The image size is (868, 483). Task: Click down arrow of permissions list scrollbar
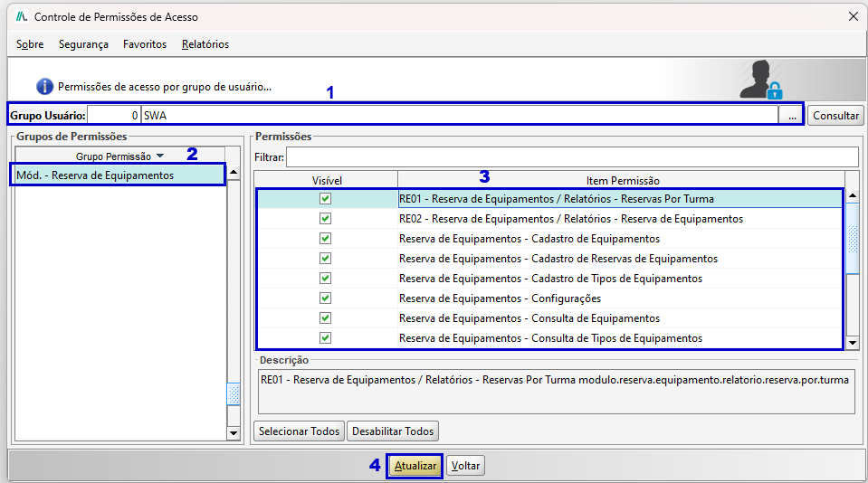coord(853,343)
